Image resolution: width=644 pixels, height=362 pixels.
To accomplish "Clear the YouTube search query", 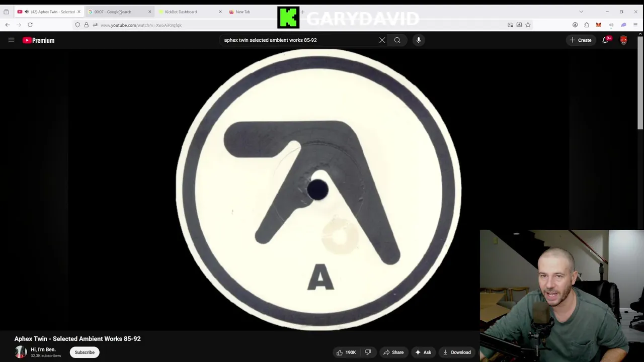I will (382, 40).
